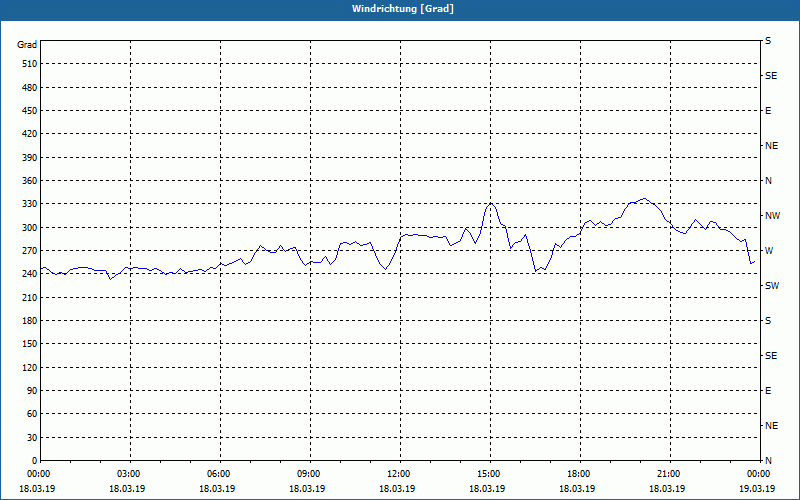Select the y-axis value "450"
The height and width of the screenshot is (500, 800).
[x=30, y=111]
